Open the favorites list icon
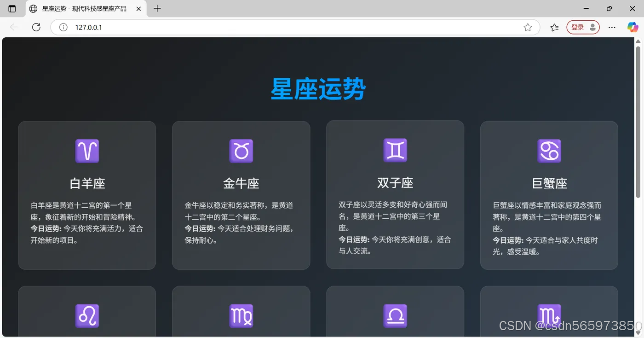The image size is (644, 338). click(555, 27)
